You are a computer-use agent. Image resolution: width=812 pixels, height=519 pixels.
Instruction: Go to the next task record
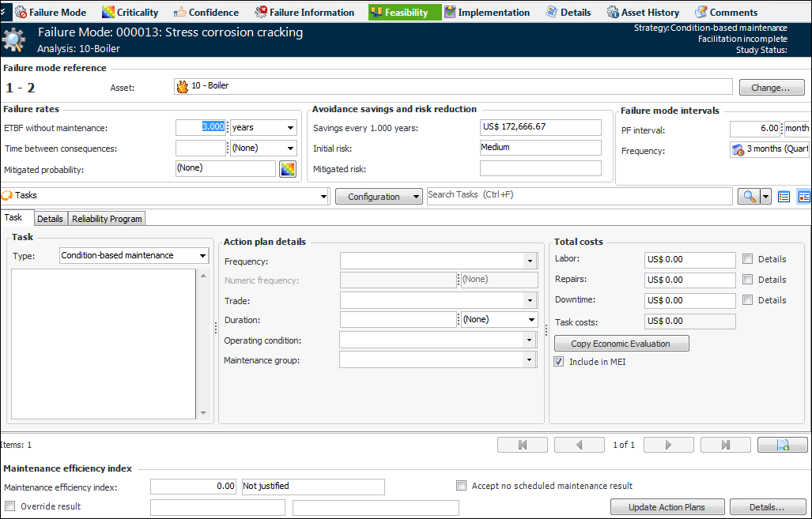[668, 445]
